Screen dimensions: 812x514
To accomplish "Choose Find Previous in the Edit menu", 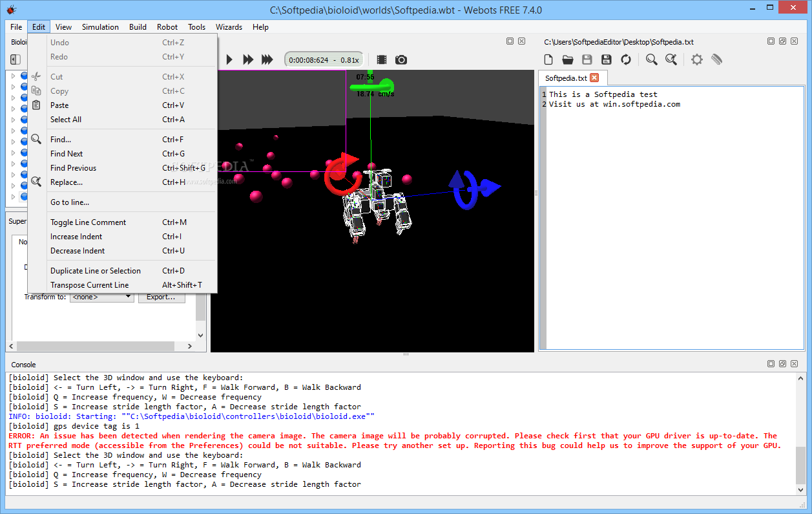I will 122,168.
